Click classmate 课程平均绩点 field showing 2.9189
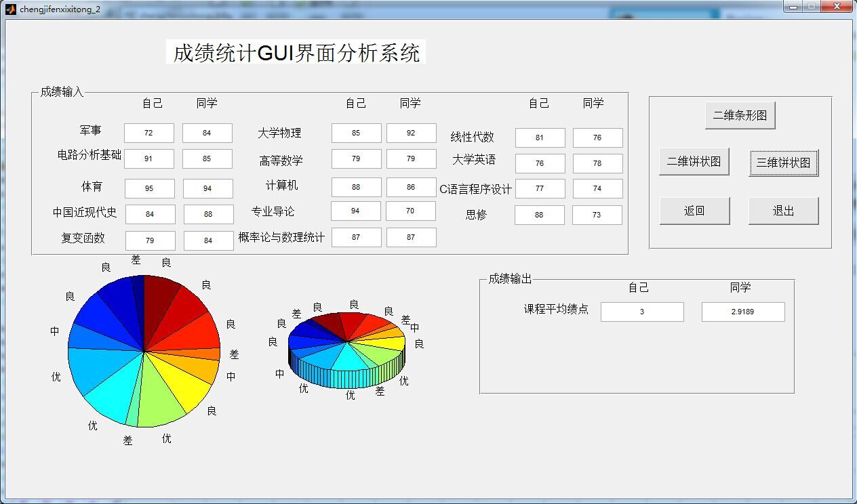857x504 pixels. coord(743,312)
